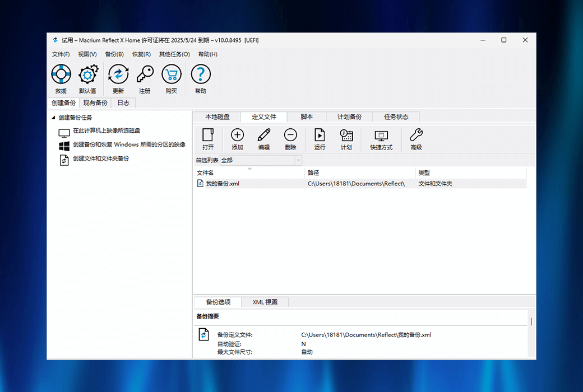Click path cell C:\Users\18181\Documents\Reflect\
583x392 pixels.
356,184
